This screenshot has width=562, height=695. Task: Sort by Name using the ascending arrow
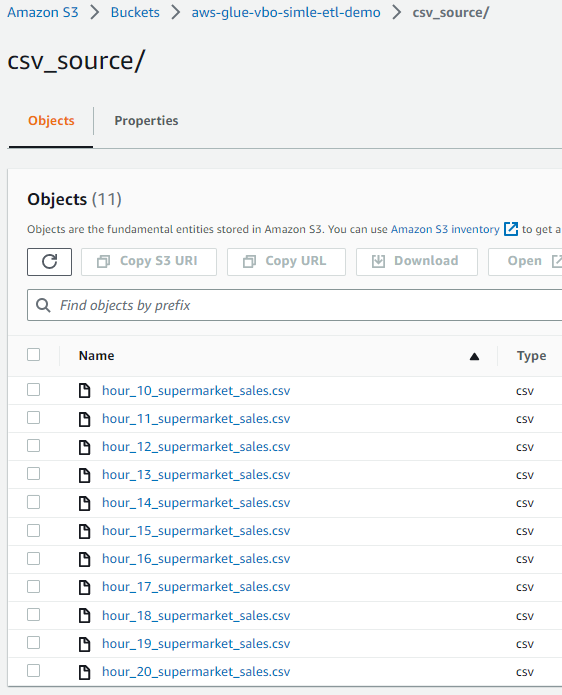(x=474, y=356)
